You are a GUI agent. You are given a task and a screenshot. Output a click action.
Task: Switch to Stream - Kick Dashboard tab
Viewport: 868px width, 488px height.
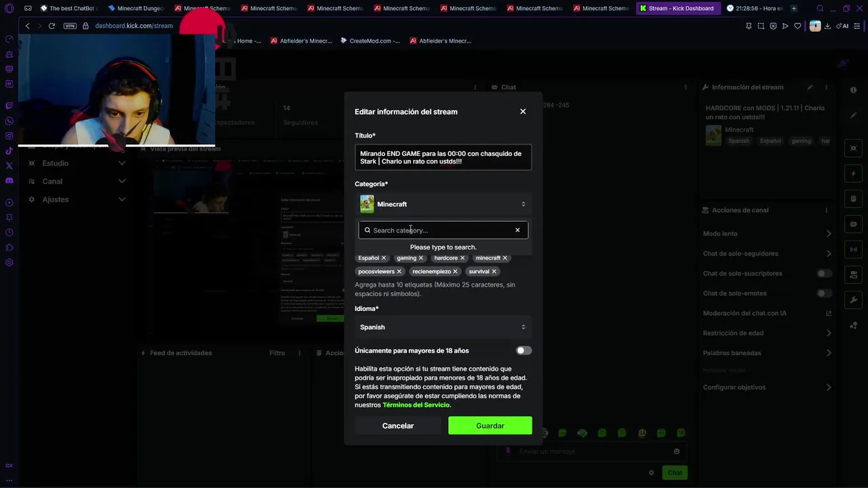coord(678,8)
